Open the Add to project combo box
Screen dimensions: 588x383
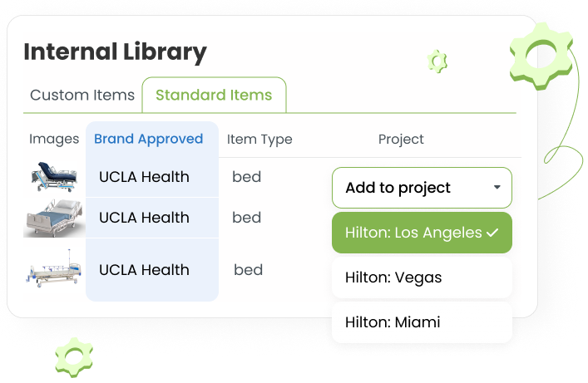pyautogui.click(x=422, y=188)
